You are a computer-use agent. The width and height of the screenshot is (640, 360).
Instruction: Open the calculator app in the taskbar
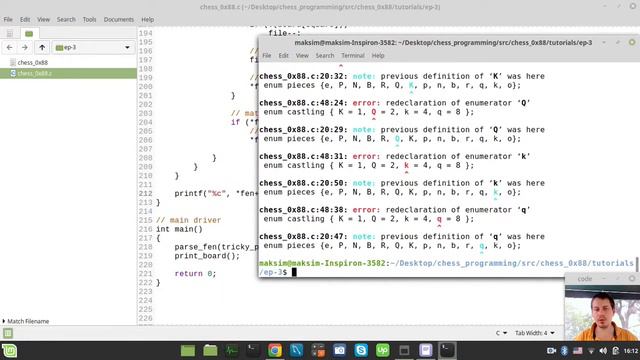(318, 351)
